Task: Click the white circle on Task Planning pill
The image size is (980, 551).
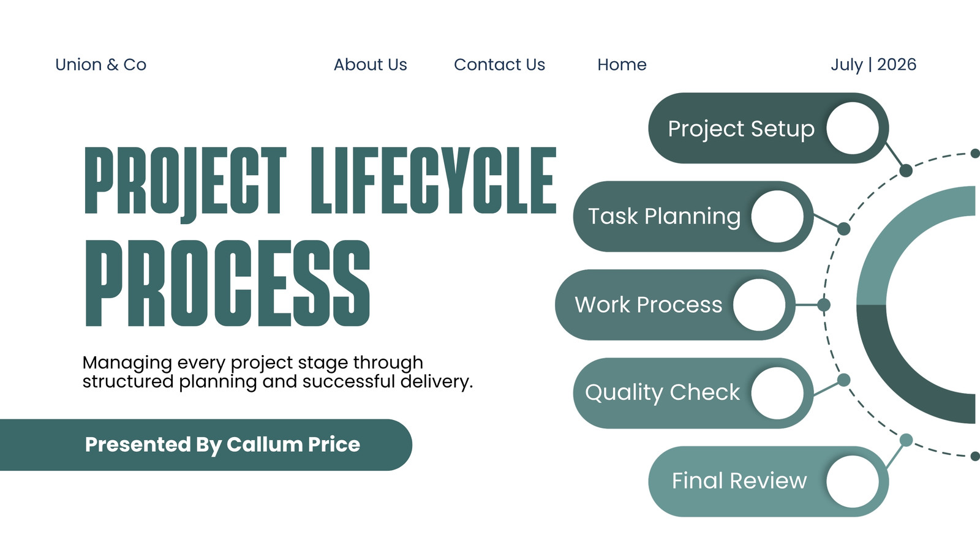Action: pyautogui.click(x=777, y=217)
